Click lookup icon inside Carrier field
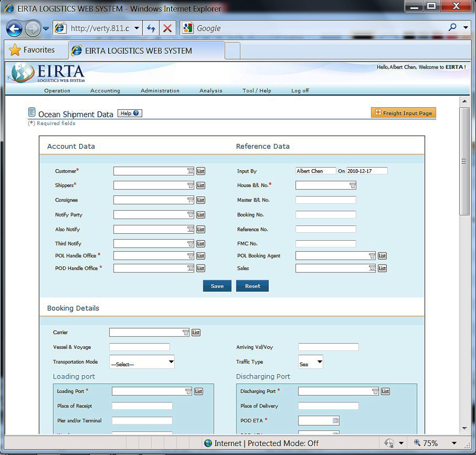This screenshot has height=455, width=476. (x=185, y=332)
